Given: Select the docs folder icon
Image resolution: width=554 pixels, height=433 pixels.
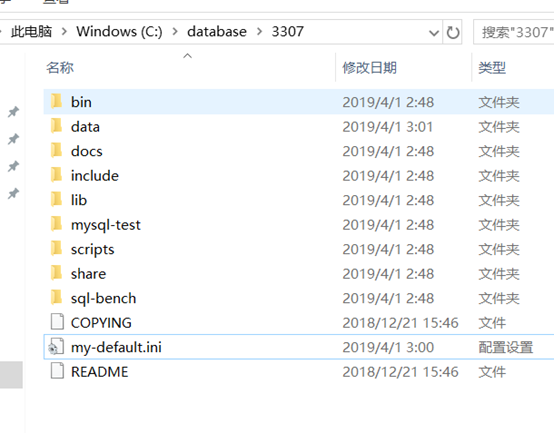Looking at the screenshot, I should [x=57, y=150].
